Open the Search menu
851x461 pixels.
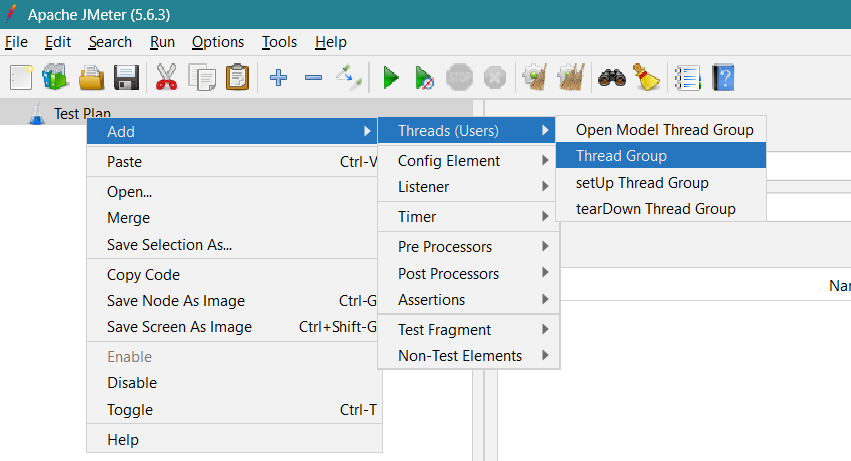[x=110, y=42]
